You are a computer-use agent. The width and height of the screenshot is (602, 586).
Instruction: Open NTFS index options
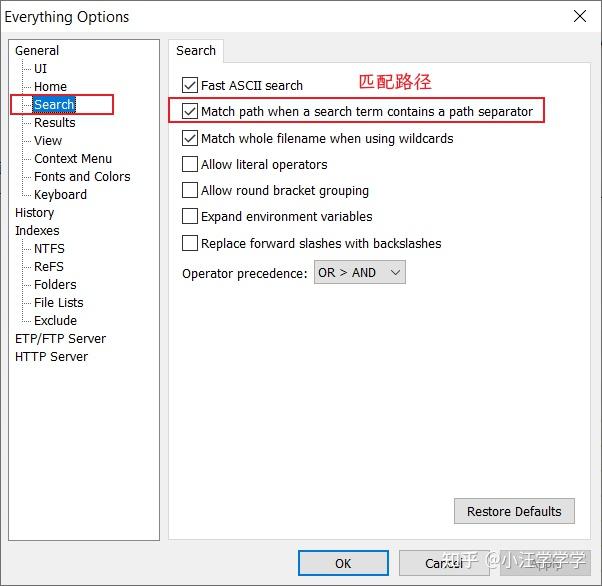coord(49,249)
